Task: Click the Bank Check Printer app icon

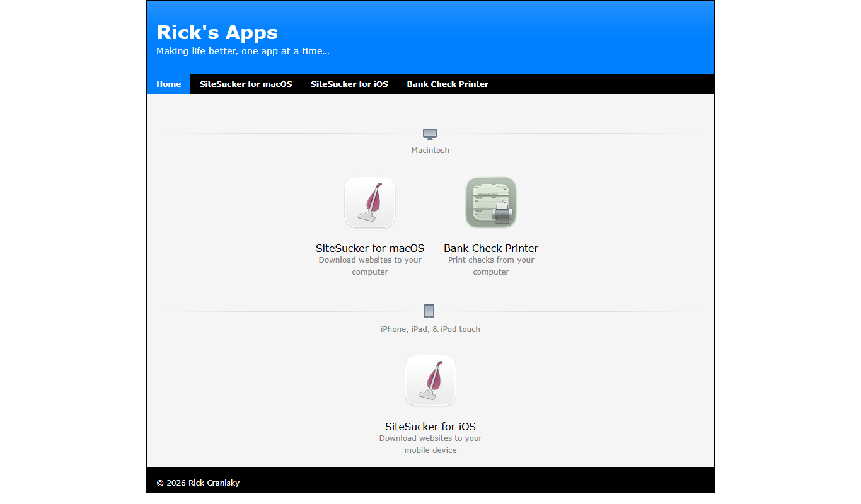Action: pos(491,202)
